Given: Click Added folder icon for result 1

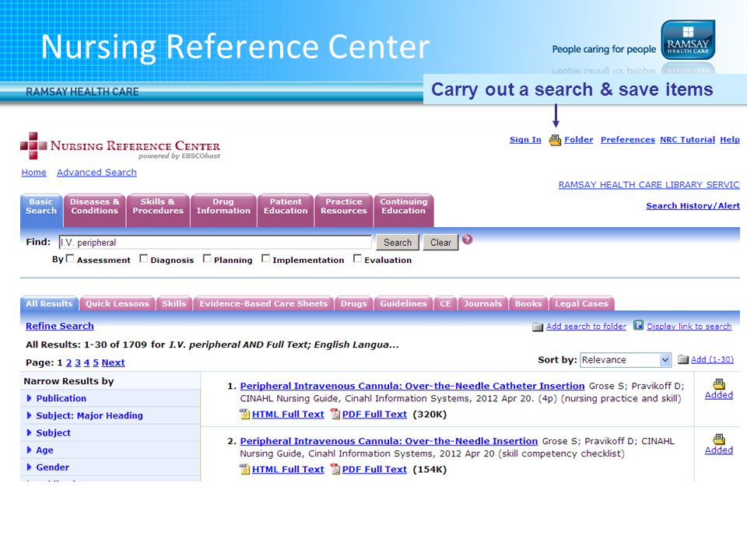Looking at the screenshot, I should [719, 383].
